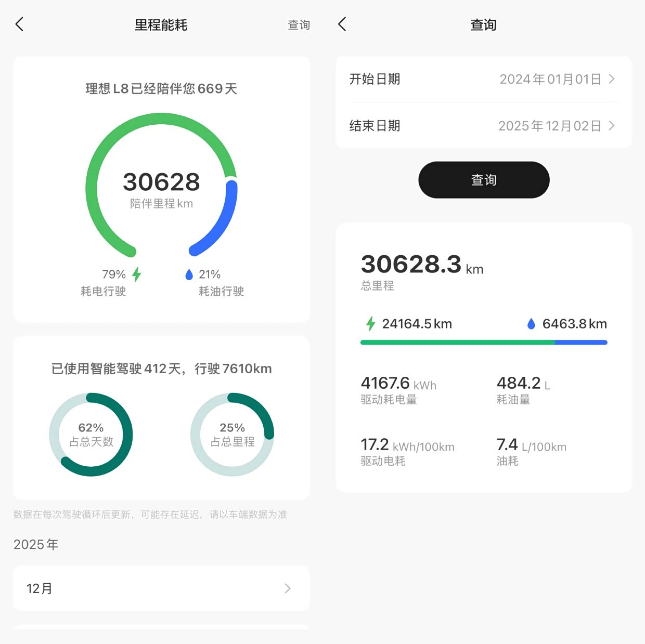Tap the data delay disclaimer note
This screenshot has width=645, height=644.
pos(150,515)
